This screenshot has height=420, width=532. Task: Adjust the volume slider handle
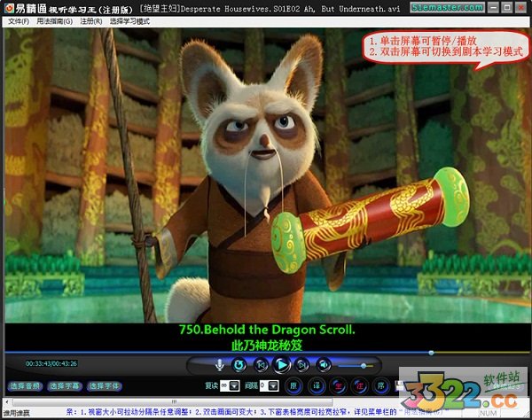[364, 366]
